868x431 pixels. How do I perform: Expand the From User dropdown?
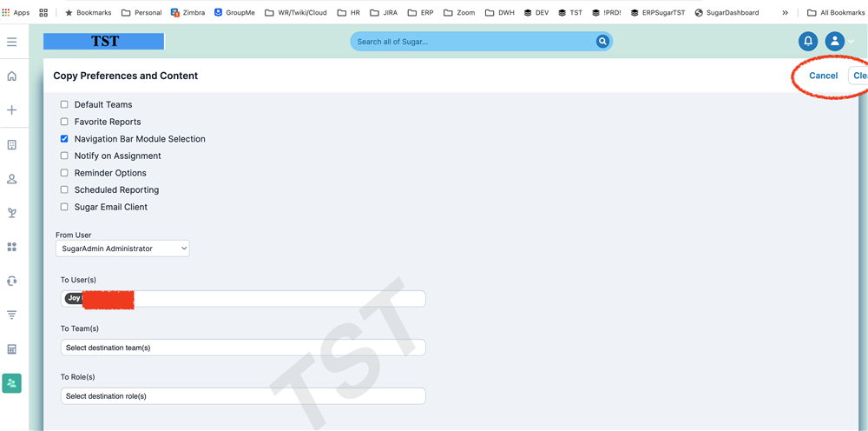[x=122, y=249]
